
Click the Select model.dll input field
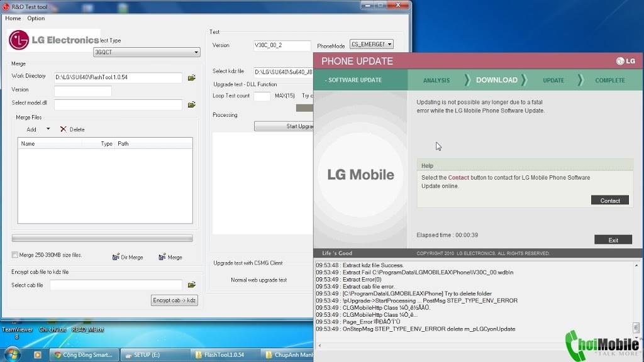(118, 105)
